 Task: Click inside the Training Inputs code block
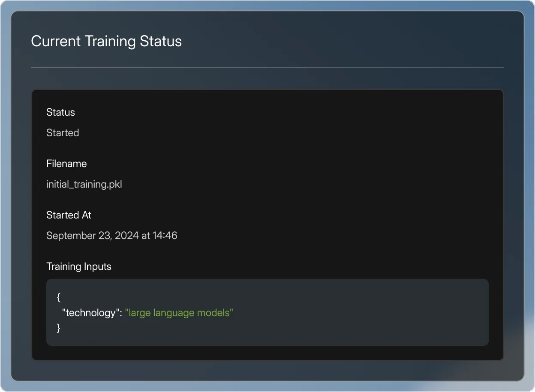[267, 312]
